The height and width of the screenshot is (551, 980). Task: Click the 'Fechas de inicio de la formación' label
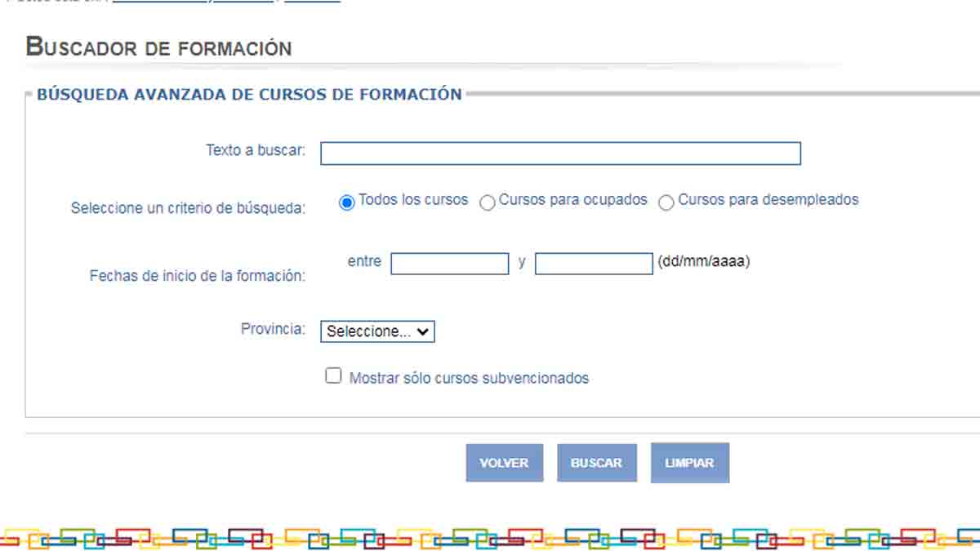click(197, 276)
